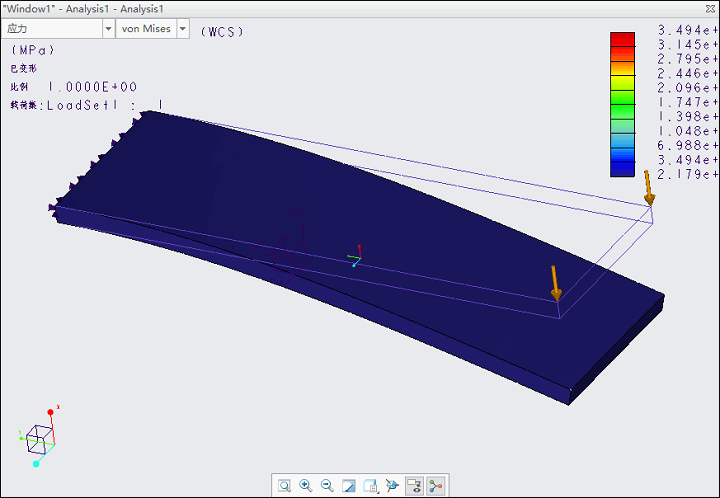Click the legend value 2.446e+
Viewport: 720px width, 498px height.
tap(687, 73)
